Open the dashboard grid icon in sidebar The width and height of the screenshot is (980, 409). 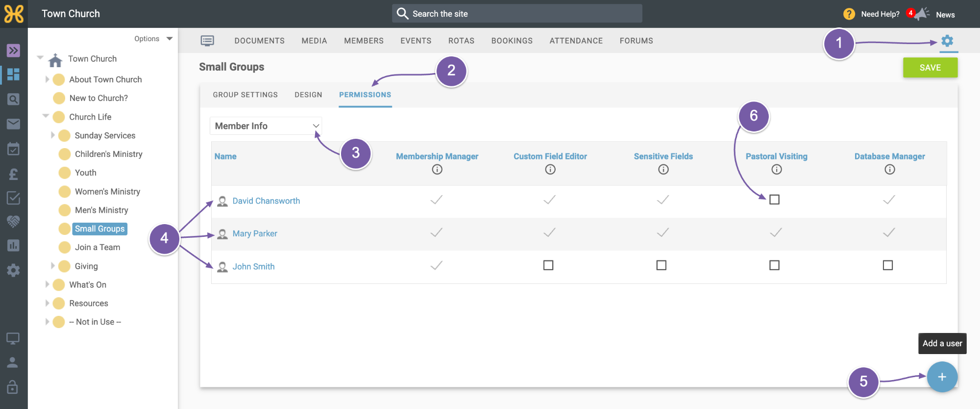point(13,74)
